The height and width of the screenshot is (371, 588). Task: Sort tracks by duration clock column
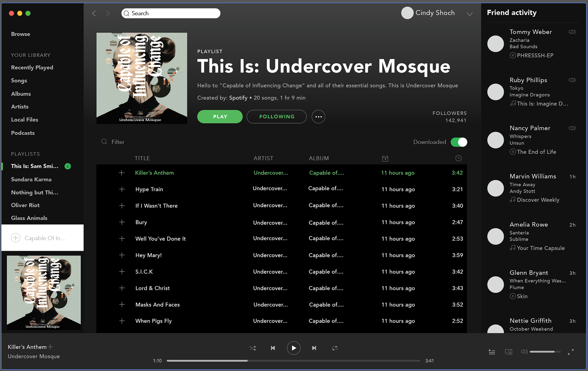click(x=458, y=158)
